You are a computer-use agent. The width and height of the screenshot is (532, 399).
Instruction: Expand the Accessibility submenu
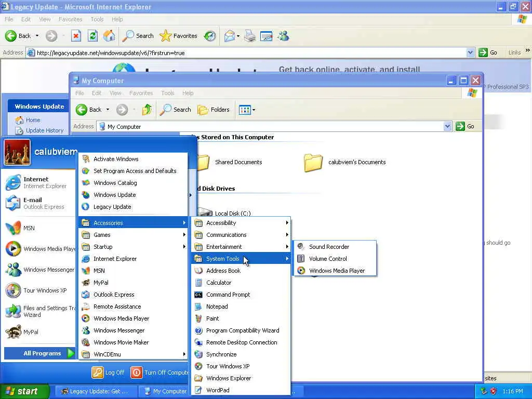[241, 222]
